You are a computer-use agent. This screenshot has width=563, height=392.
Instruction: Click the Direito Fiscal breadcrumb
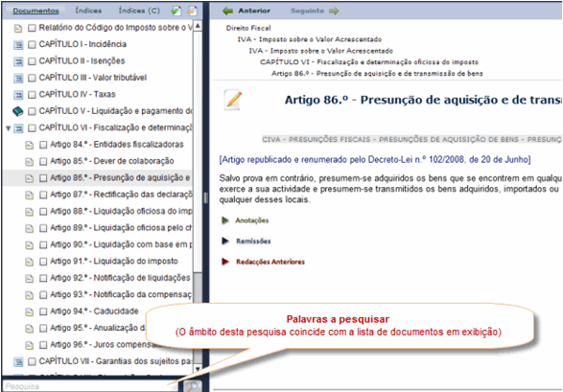tap(248, 28)
